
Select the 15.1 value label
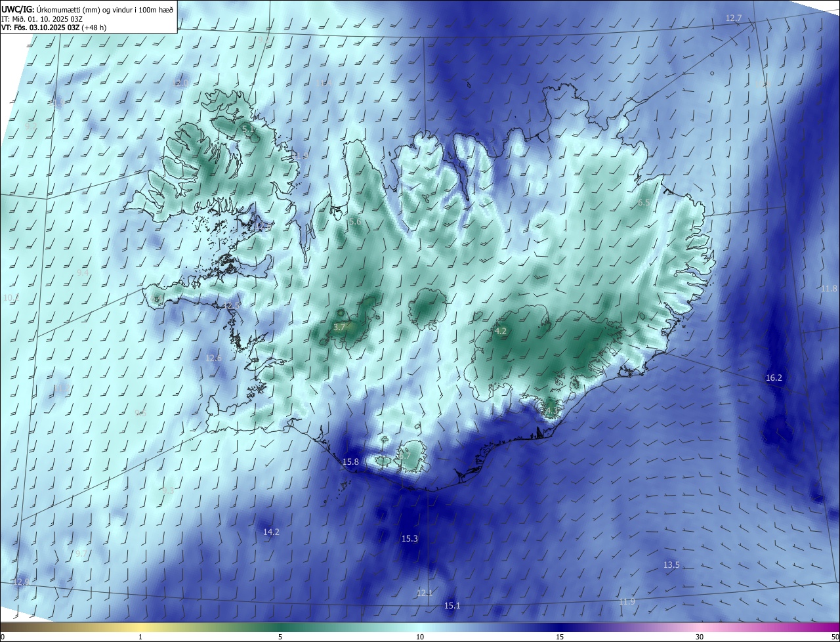click(x=452, y=606)
